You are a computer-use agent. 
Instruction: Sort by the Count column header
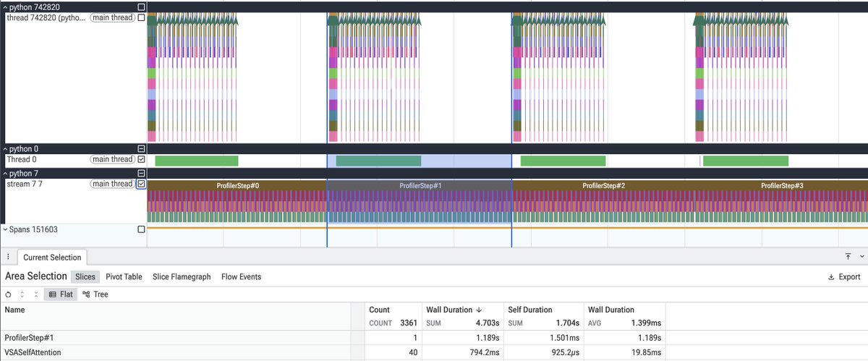(x=379, y=310)
